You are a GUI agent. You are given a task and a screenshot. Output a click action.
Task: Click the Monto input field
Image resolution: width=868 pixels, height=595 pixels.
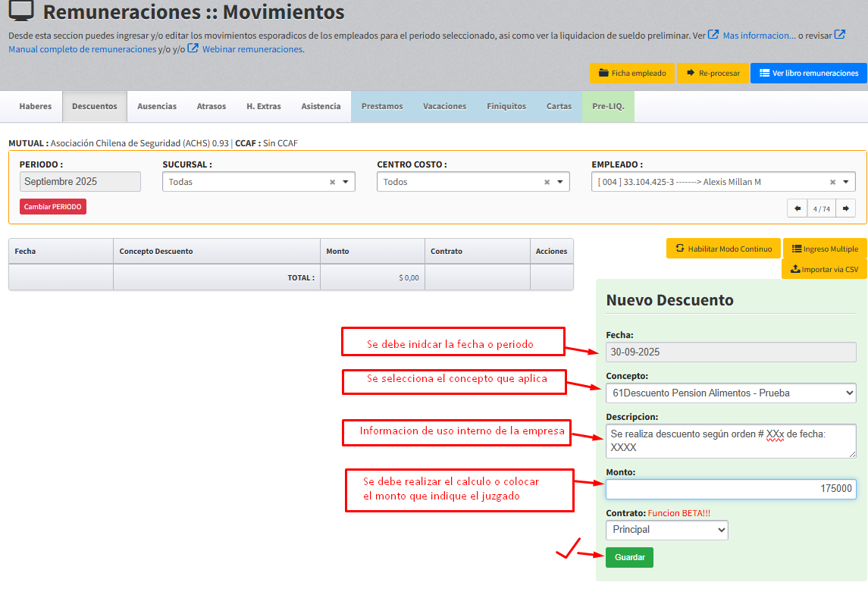[730, 489]
